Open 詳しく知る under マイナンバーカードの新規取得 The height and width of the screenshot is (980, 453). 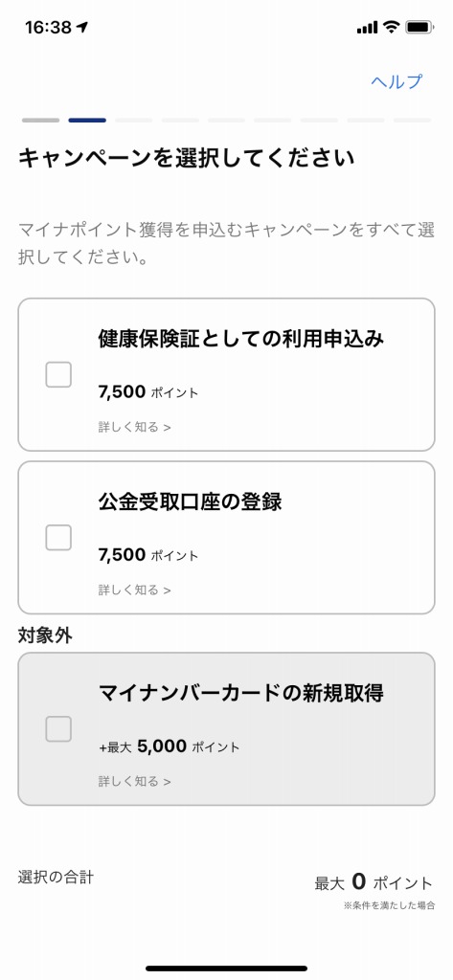pyautogui.click(x=134, y=781)
